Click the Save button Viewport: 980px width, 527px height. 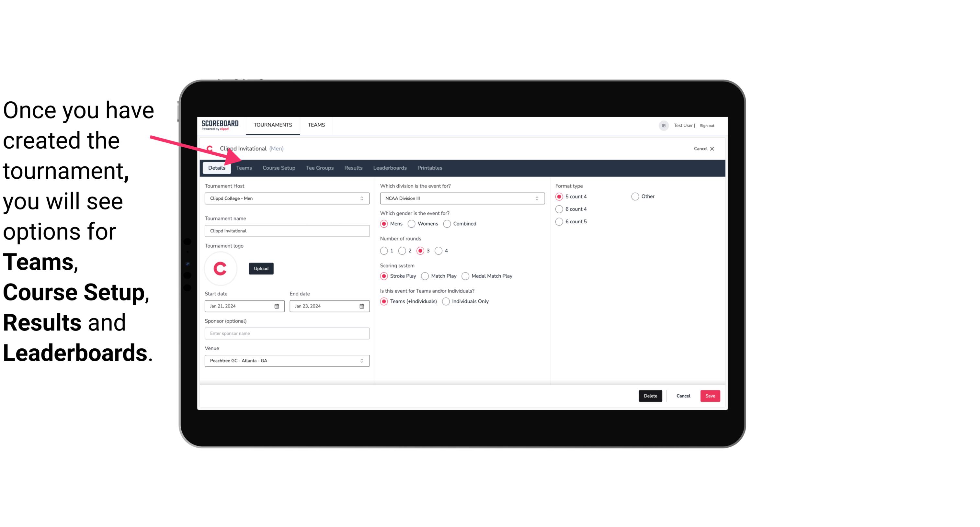(x=709, y=395)
